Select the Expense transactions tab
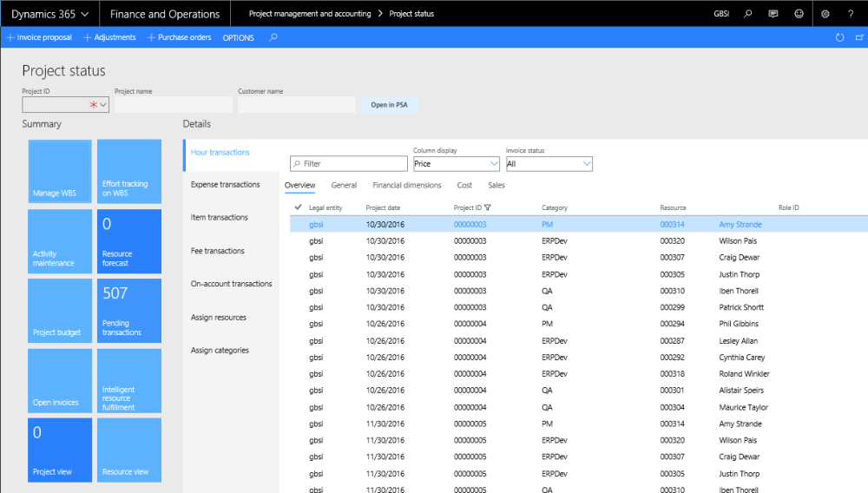This screenshot has width=868, height=493. (x=225, y=184)
